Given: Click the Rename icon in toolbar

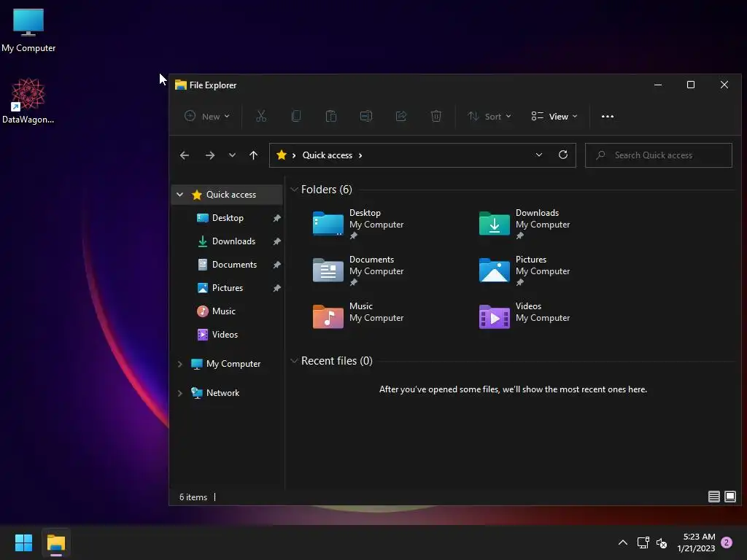Looking at the screenshot, I should 366,116.
